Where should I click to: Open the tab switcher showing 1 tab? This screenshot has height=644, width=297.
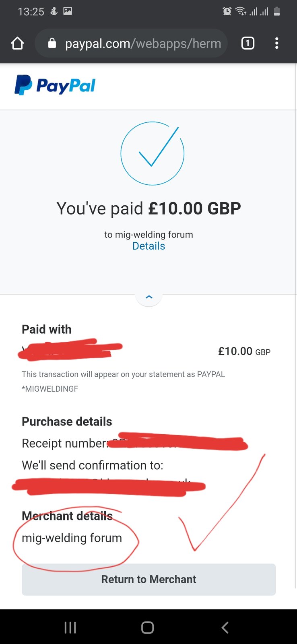click(248, 43)
